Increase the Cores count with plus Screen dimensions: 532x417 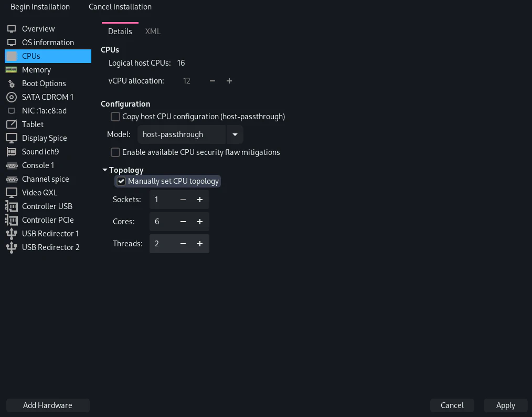[200, 222]
